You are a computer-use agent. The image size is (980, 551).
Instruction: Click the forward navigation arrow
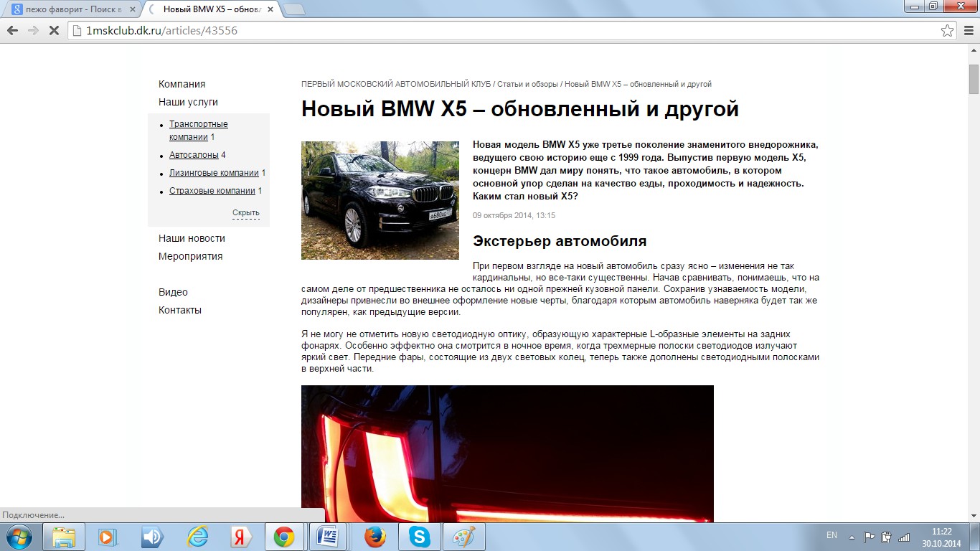point(33,31)
